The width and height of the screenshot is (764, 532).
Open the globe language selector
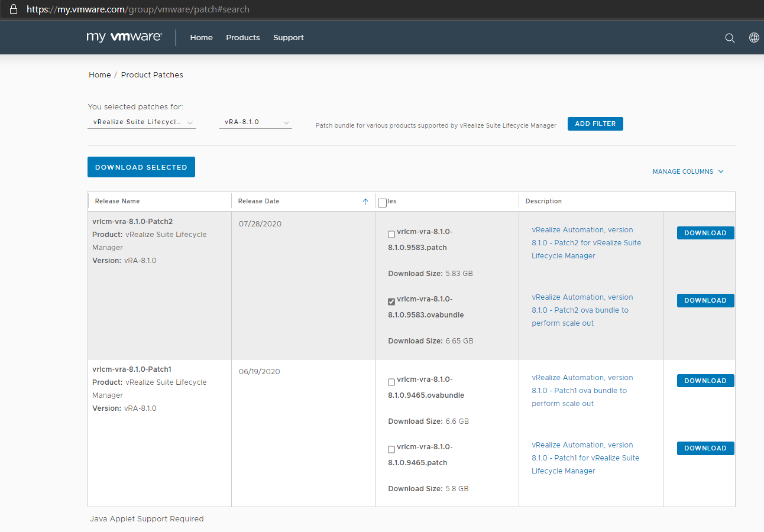754,38
